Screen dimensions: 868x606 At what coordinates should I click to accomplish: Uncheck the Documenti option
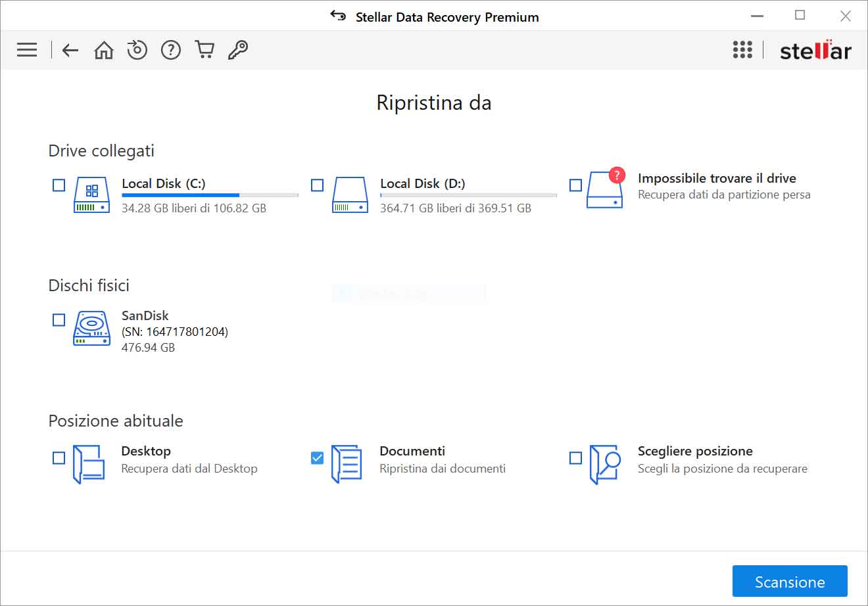click(x=317, y=458)
